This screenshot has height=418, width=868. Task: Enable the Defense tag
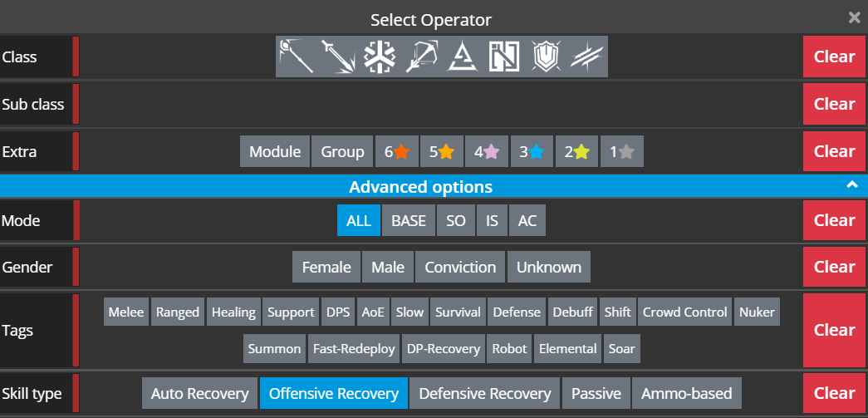[x=517, y=312]
